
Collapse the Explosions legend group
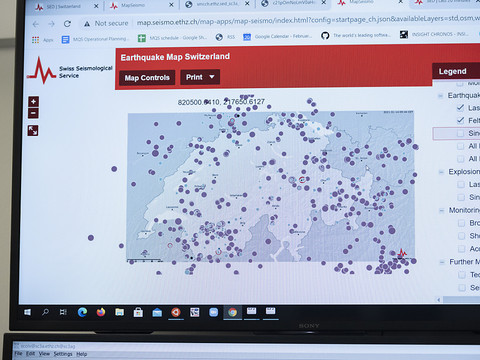pos(441,172)
